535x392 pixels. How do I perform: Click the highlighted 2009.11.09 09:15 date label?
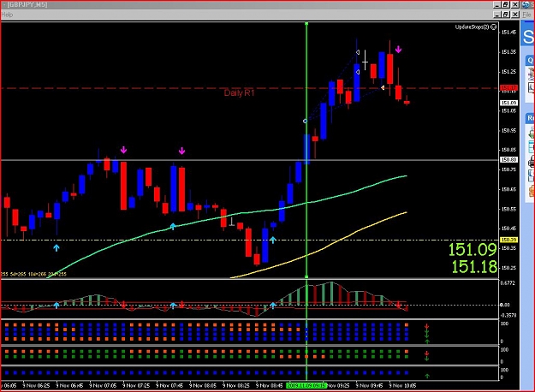pyautogui.click(x=306, y=385)
